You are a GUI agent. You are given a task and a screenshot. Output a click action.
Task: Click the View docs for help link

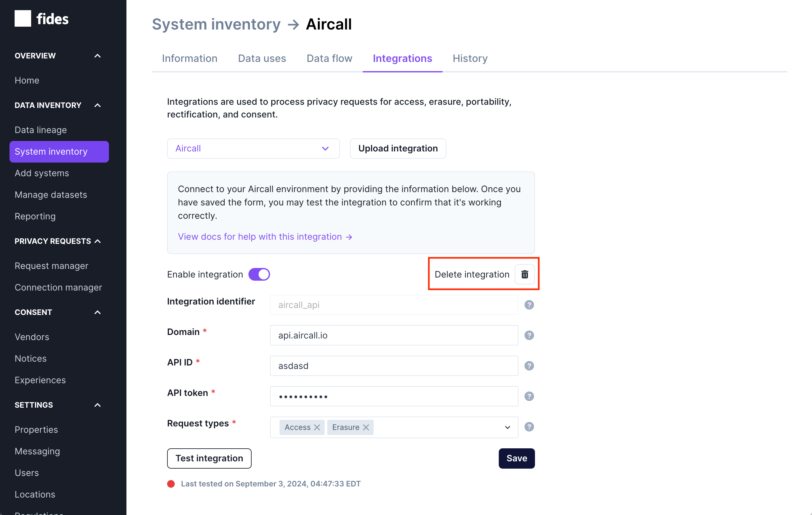pos(265,236)
